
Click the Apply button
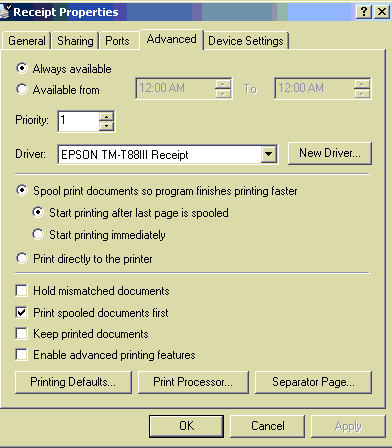348,426
